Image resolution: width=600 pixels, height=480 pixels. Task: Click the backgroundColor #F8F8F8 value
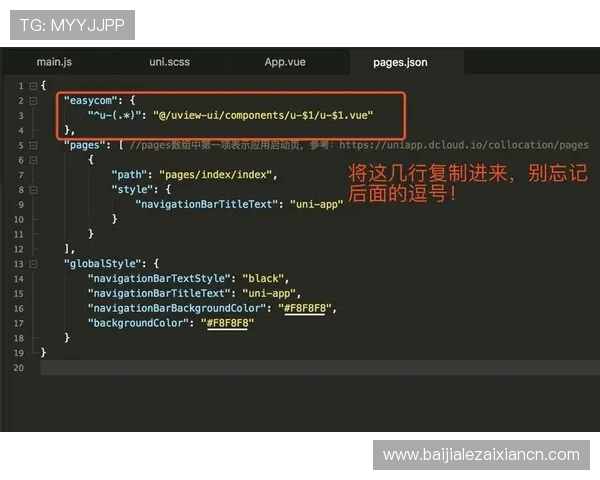pyautogui.click(x=228, y=323)
